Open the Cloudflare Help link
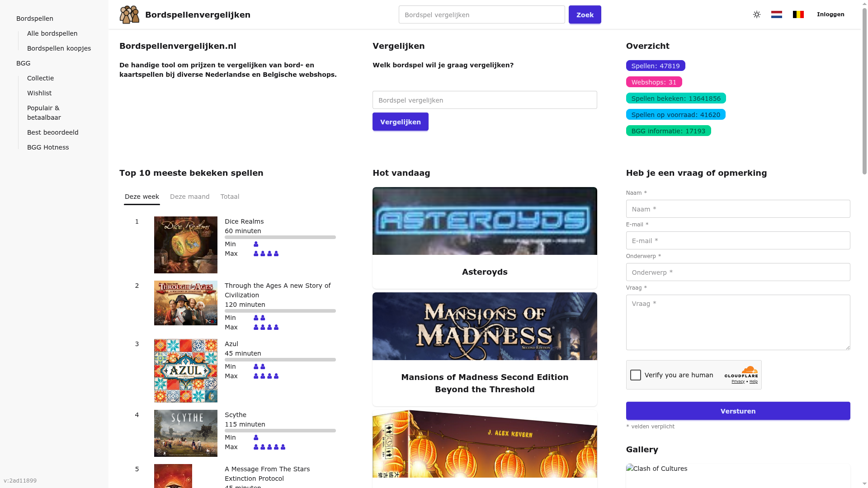 click(x=754, y=381)
